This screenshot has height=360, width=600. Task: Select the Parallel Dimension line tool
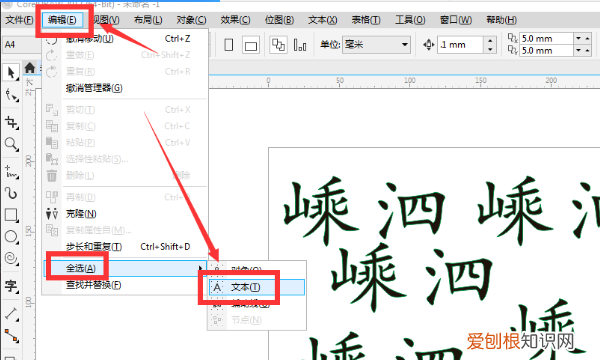point(11,314)
